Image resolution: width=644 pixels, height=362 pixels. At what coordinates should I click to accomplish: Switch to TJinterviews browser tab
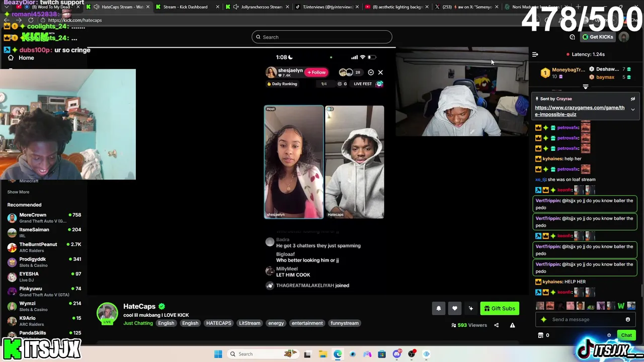point(327,7)
